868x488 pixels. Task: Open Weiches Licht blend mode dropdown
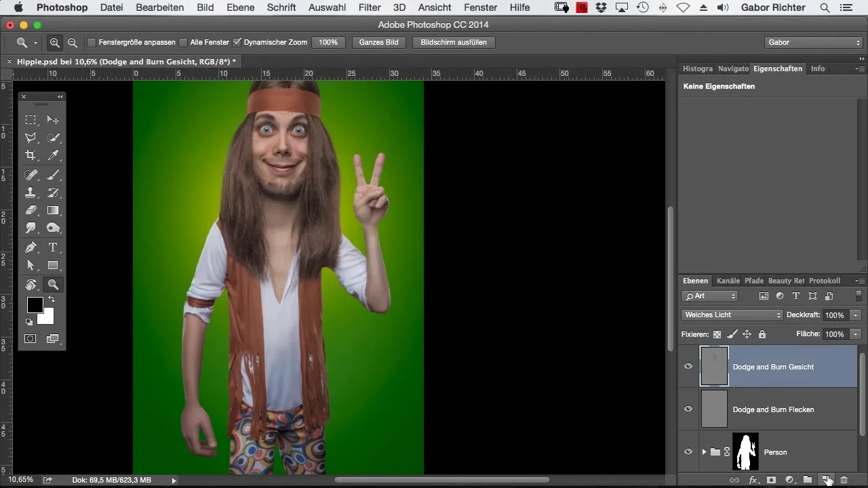click(x=732, y=315)
